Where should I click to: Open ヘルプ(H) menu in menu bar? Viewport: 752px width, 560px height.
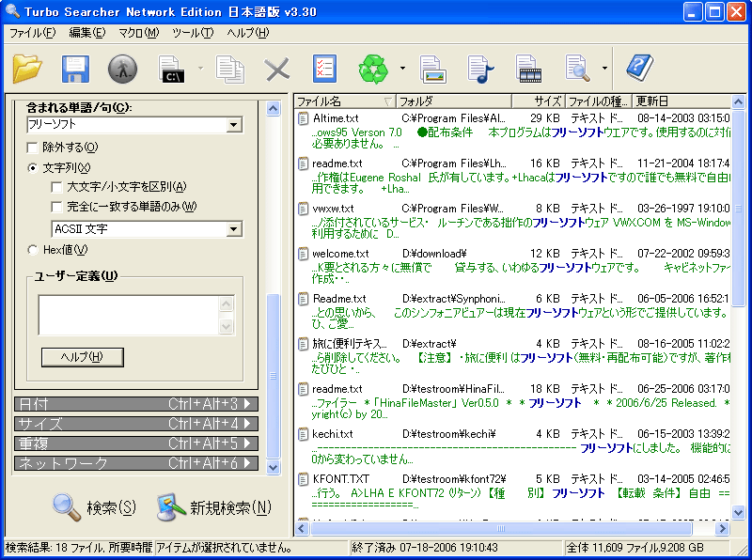click(x=248, y=33)
